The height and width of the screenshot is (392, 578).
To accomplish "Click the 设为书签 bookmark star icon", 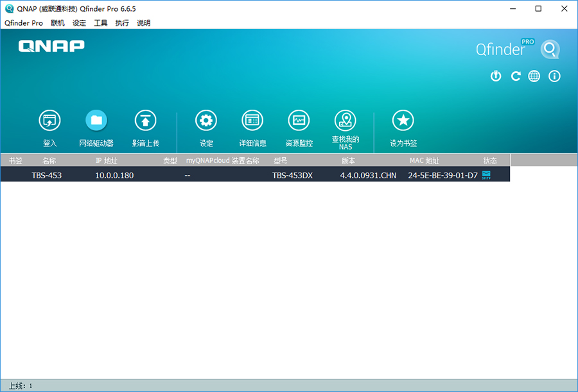I will click(x=403, y=121).
